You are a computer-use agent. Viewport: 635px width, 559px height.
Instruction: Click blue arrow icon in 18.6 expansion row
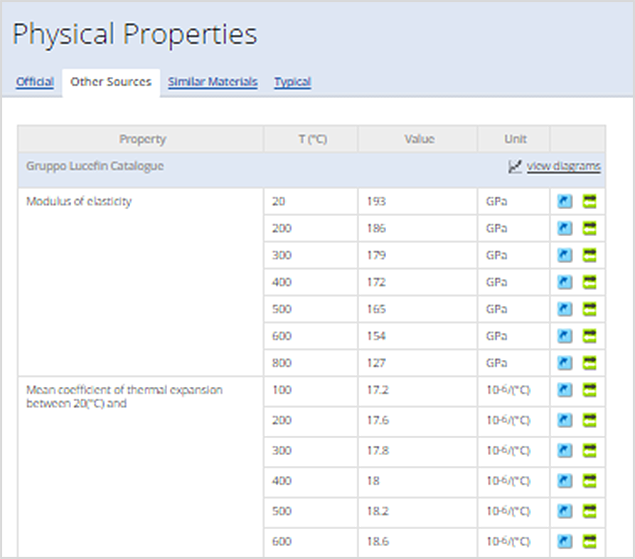[565, 541]
